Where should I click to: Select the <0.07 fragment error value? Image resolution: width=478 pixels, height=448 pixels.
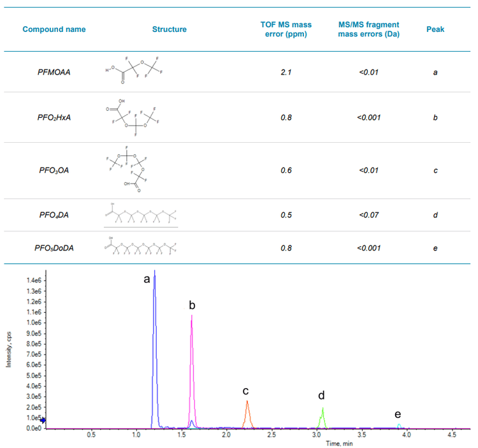(368, 215)
